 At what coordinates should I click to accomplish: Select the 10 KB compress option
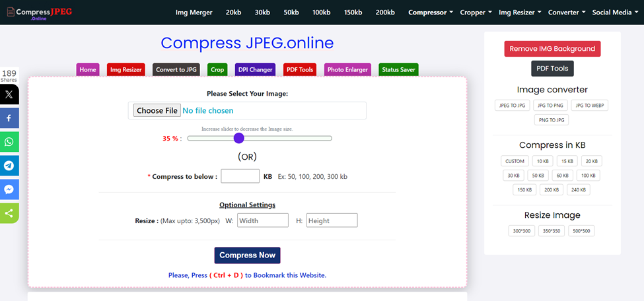tap(543, 161)
